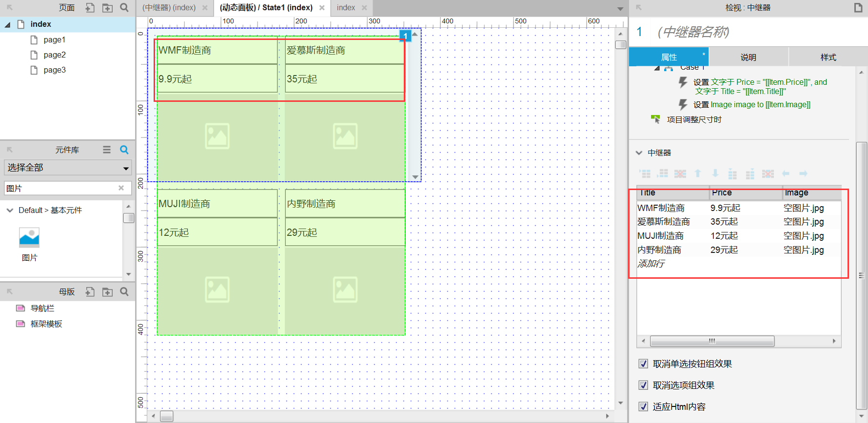Viewport: 868px width, 423px height.
Task: Open page1 in the Pages tree
Action: [54, 40]
